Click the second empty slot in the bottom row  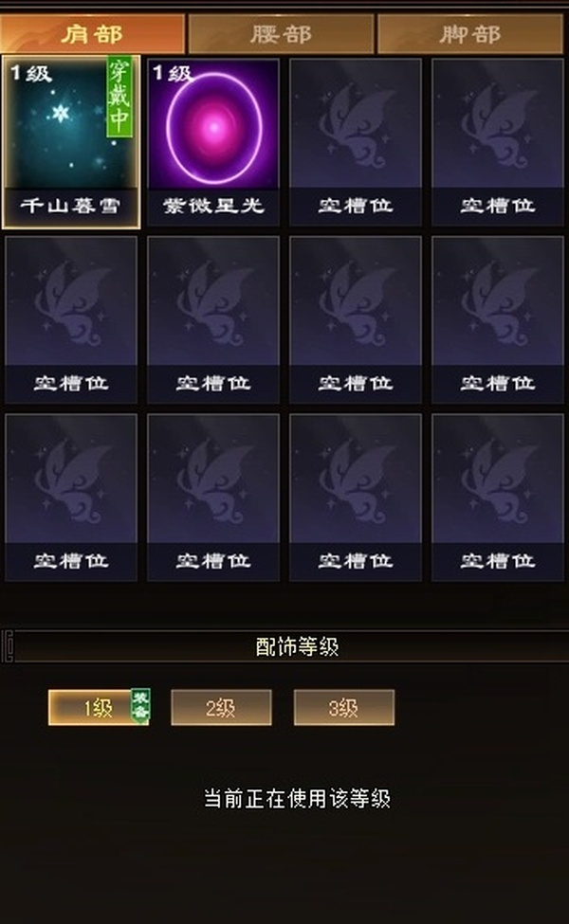point(213,498)
